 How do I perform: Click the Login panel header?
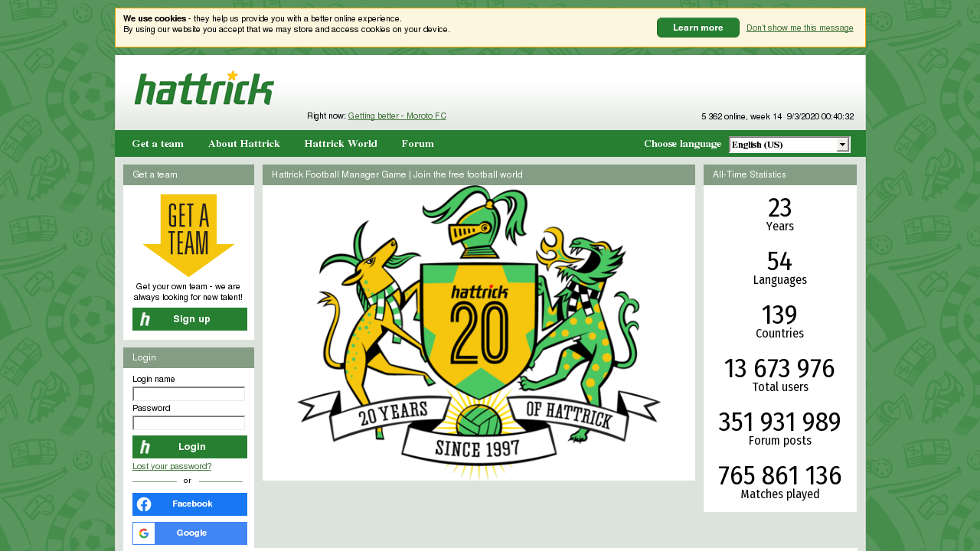pyautogui.click(x=188, y=357)
